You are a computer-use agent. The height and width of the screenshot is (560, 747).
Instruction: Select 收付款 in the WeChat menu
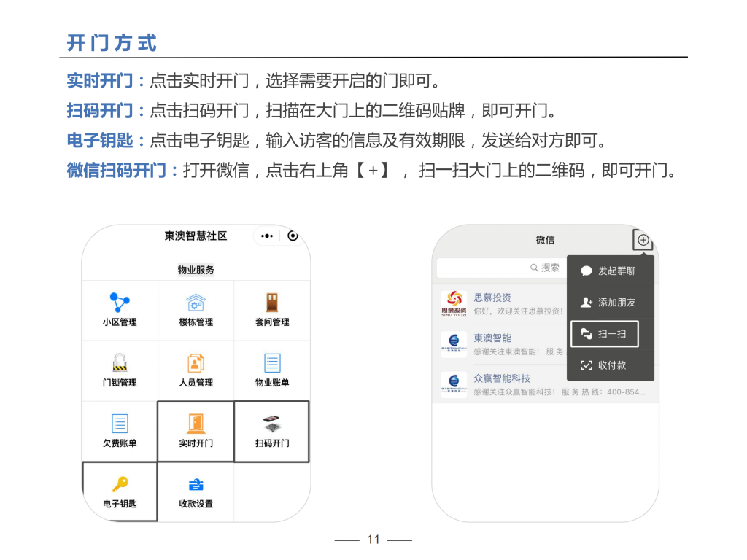[x=611, y=365]
